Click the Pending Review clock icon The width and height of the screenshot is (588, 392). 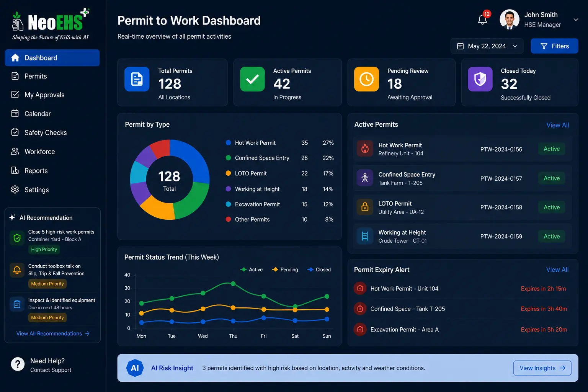tap(366, 79)
